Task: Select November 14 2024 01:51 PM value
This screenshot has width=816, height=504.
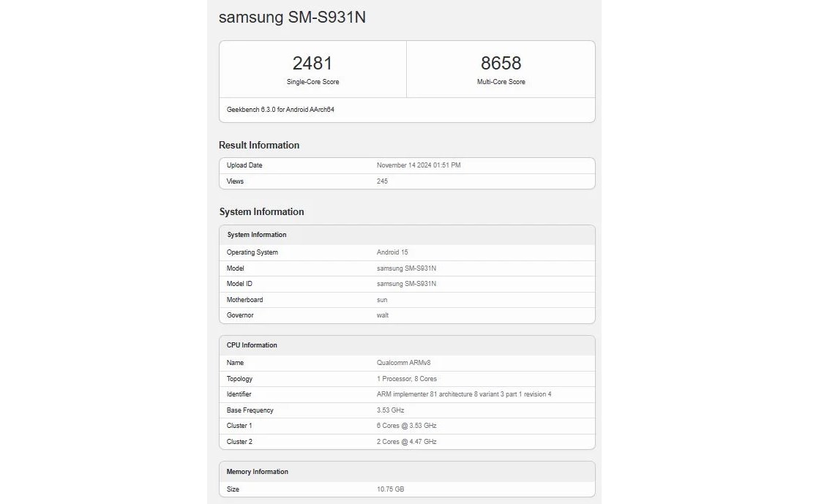Action: click(x=419, y=165)
